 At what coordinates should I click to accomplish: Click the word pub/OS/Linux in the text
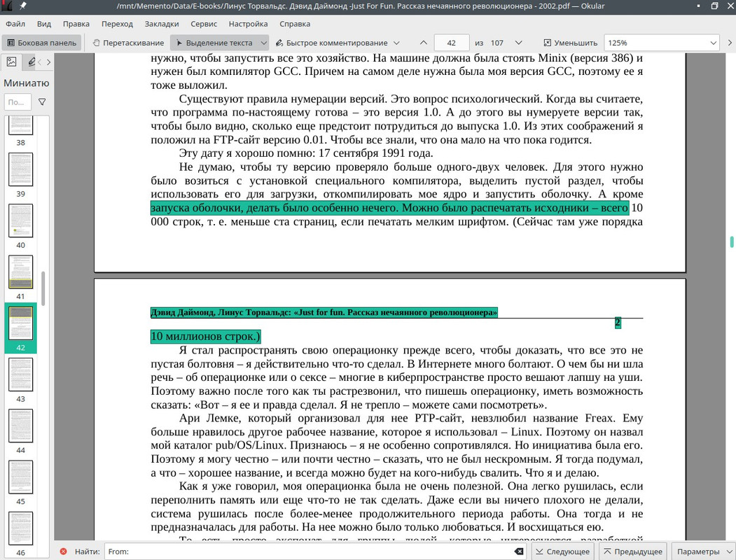click(250, 445)
